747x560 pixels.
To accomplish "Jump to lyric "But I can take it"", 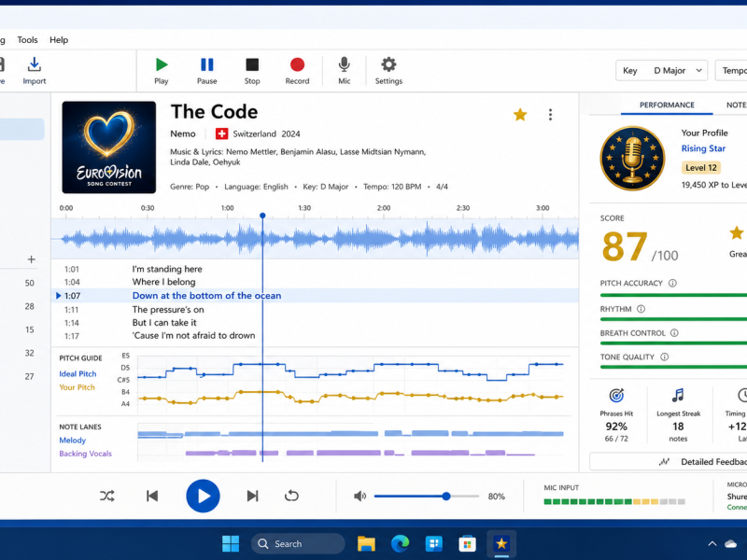I will pyautogui.click(x=164, y=322).
